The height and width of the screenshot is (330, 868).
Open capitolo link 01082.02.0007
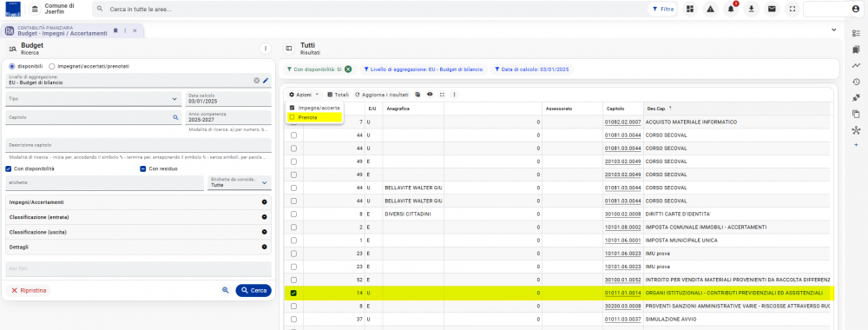tap(623, 122)
